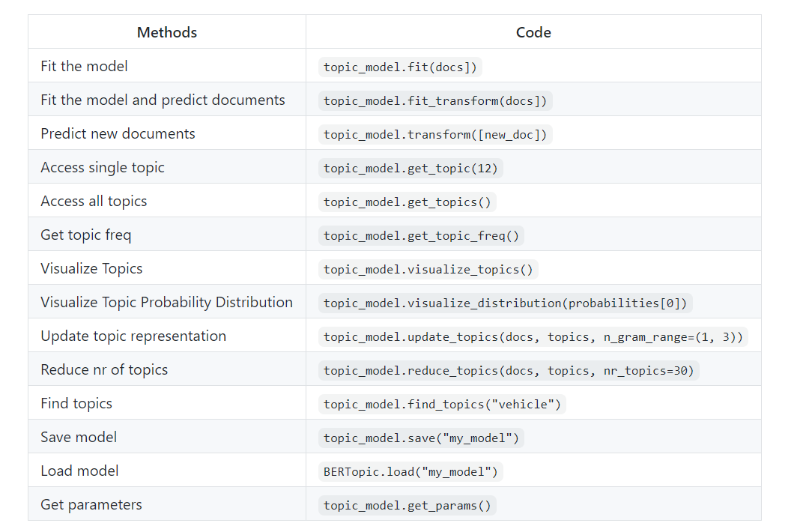Click the "Methods" column header

tap(167, 32)
